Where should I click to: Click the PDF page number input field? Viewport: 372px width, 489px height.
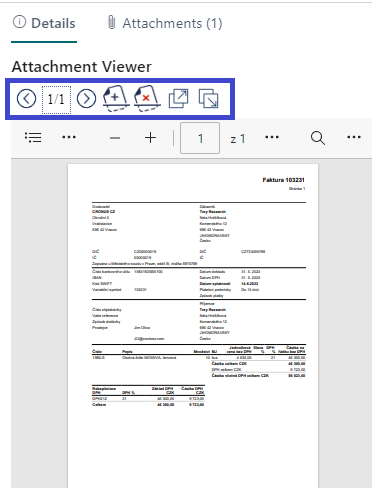[x=200, y=138]
